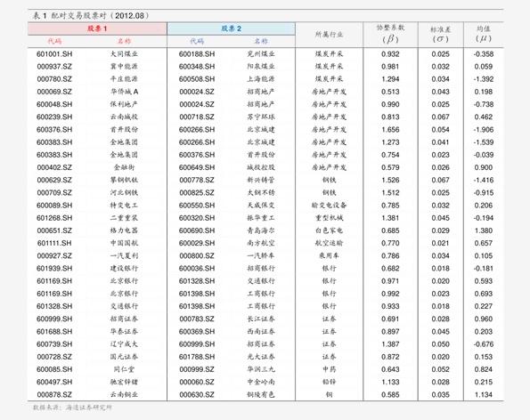Click the mean value -1.906
This screenshot has height=420, width=530.
point(484,130)
